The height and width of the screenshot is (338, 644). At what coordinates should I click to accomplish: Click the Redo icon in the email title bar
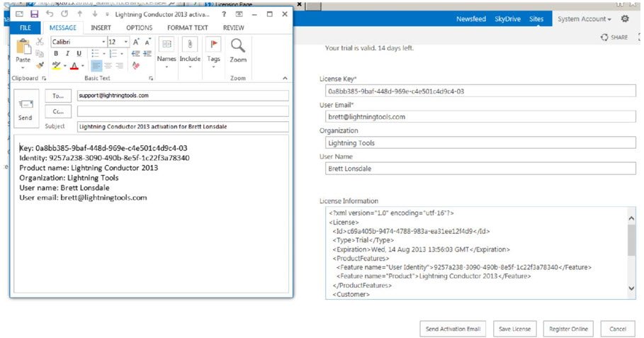tap(64, 14)
